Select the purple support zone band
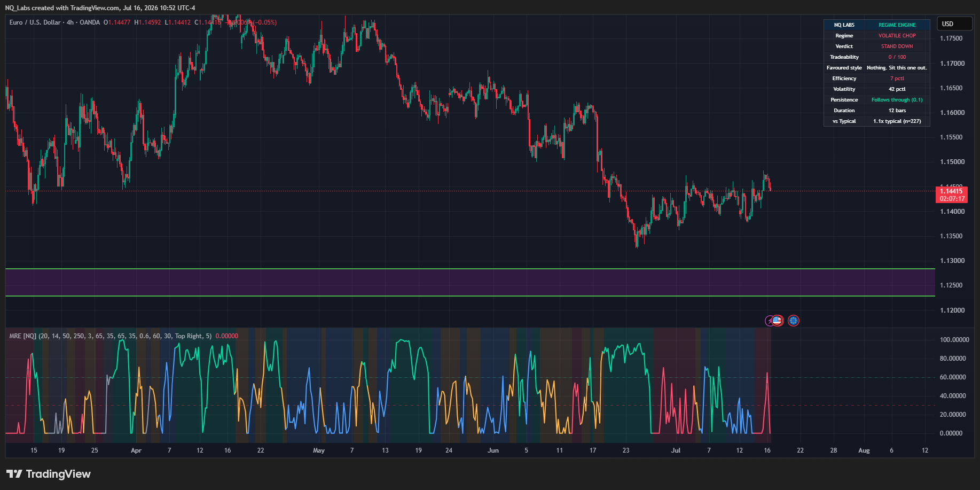The image size is (980, 490). [x=470, y=282]
